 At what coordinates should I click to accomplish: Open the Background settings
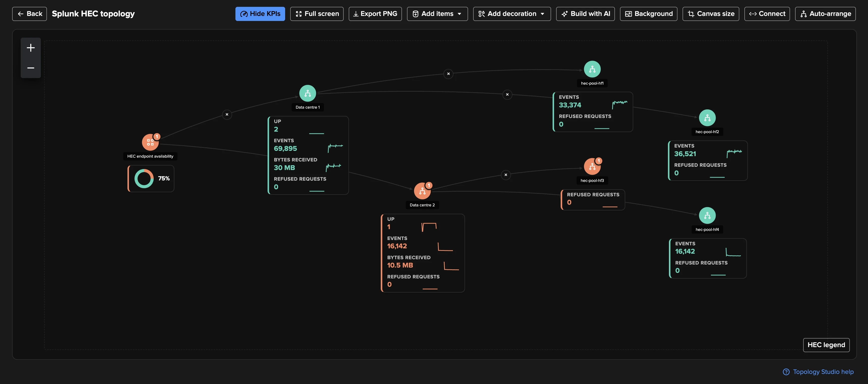(648, 14)
